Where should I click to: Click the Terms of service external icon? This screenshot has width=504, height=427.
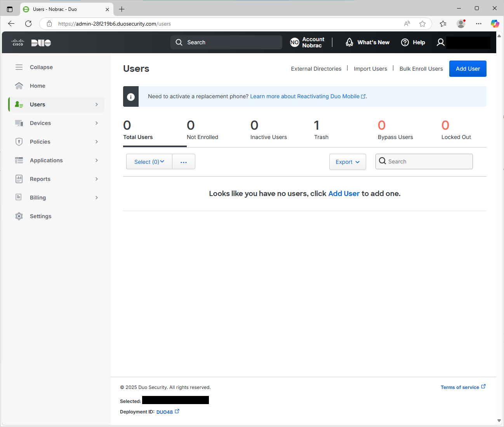tap(483, 387)
